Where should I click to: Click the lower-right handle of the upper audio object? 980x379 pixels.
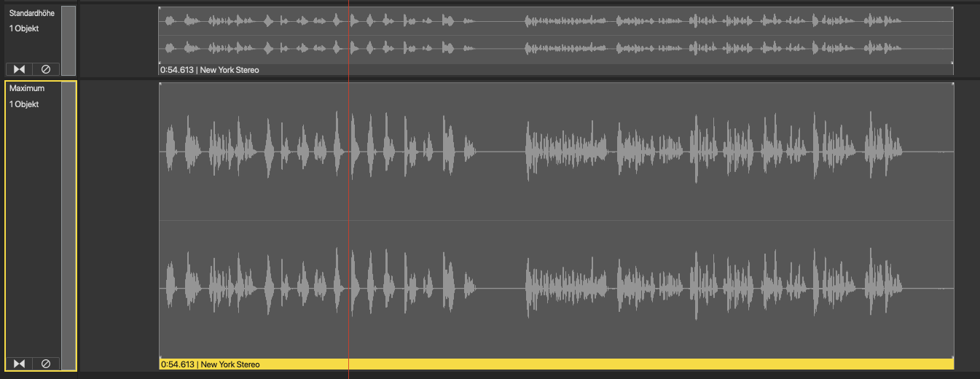click(x=952, y=63)
